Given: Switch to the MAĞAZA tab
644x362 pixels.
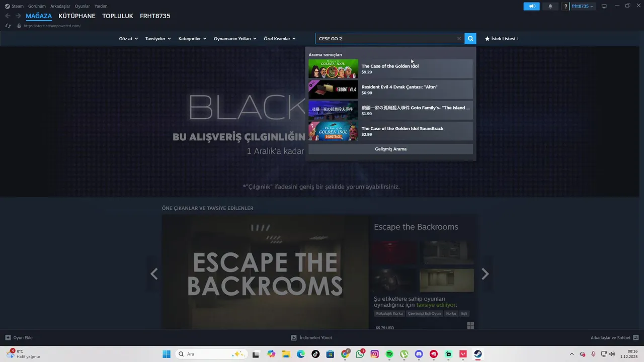Looking at the screenshot, I should coord(39,16).
